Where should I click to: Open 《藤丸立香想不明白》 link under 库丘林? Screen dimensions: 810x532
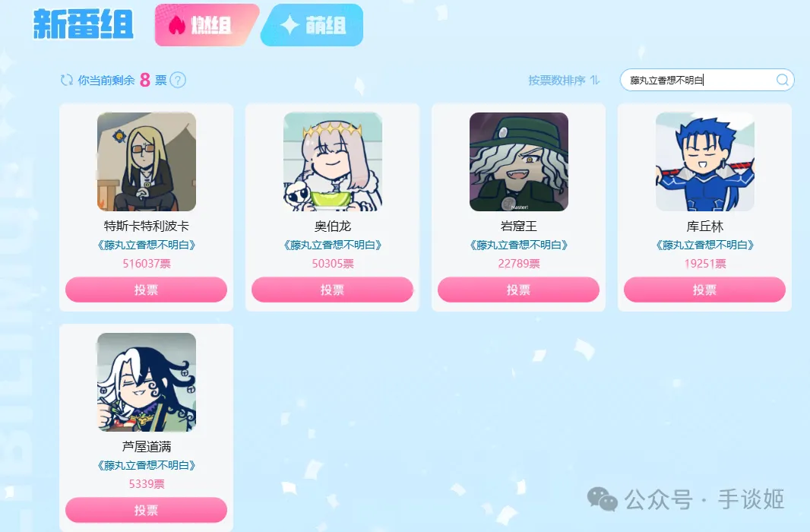704,245
